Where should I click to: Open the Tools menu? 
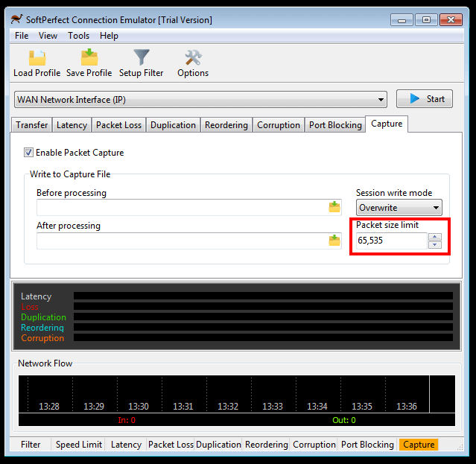click(78, 36)
